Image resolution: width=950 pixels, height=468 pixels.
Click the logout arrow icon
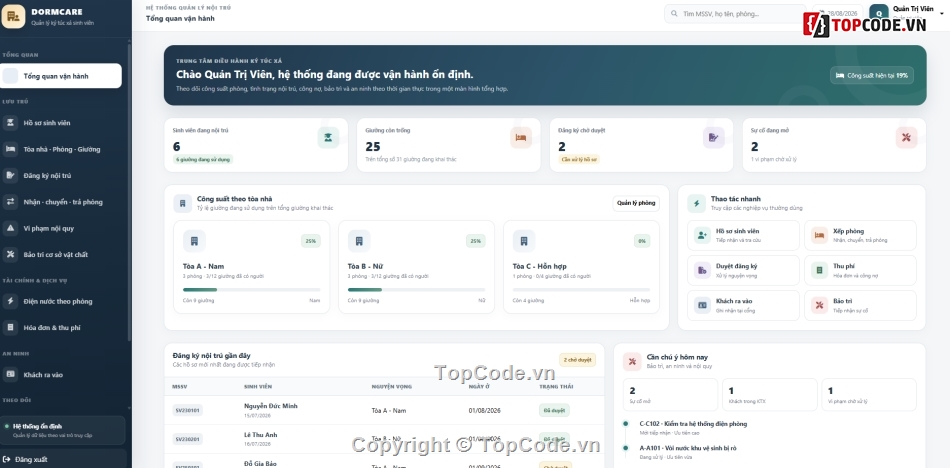pyautogui.click(x=7, y=459)
